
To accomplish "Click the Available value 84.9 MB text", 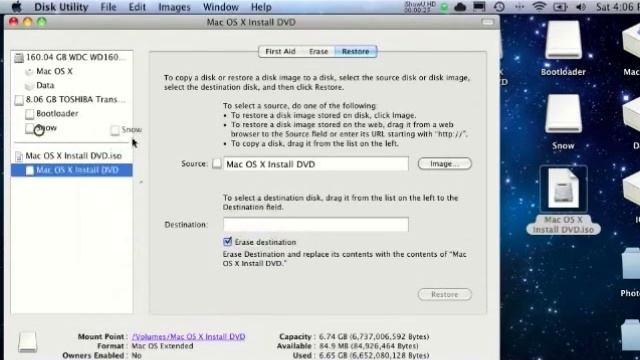I will [x=369, y=346].
